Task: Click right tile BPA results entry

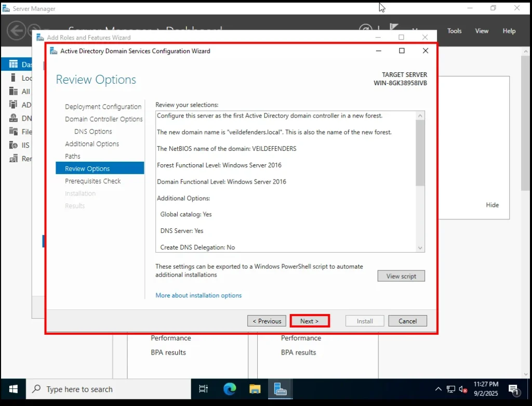Action: (x=298, y=352)
